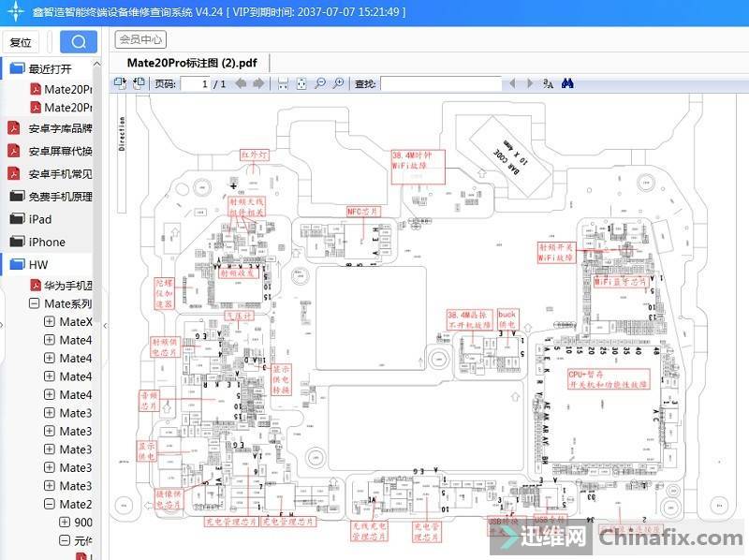749x560 pixels.
Task: Click the 复位 reset button
Action: [21, 42]
